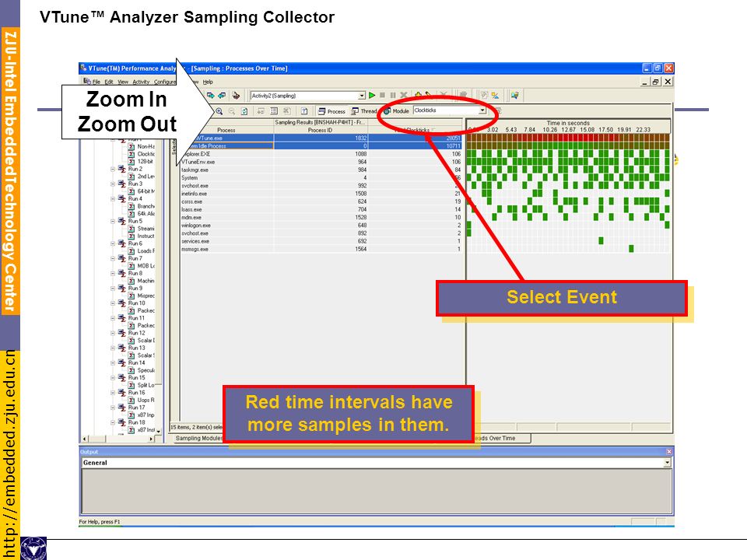Image resolution: width=747 pixels, height=560 pixels.
Task: Select the taskmgr.exe process row
Action: (x=321, y=170)
